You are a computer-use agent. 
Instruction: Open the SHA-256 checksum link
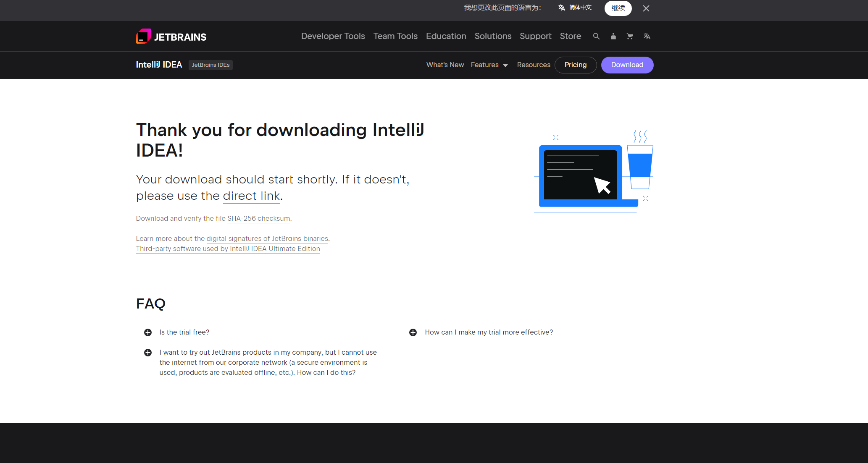click(259, 219)
